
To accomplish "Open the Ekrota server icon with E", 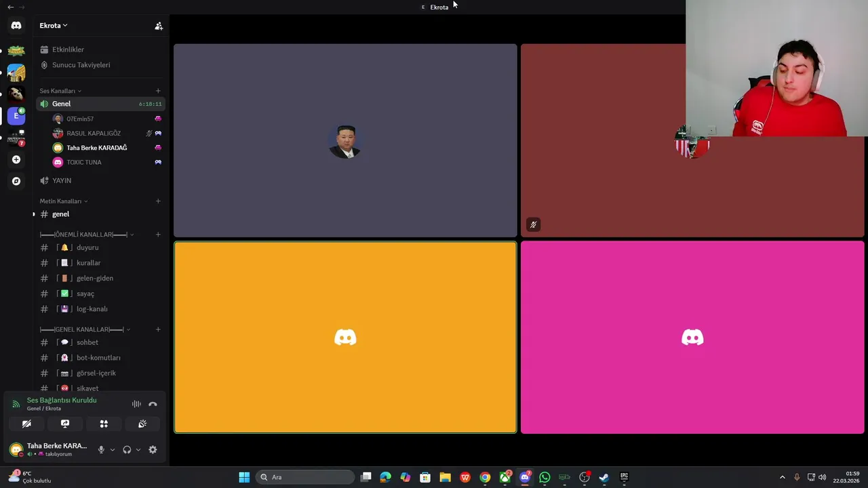I will click(x=16, y=116).
